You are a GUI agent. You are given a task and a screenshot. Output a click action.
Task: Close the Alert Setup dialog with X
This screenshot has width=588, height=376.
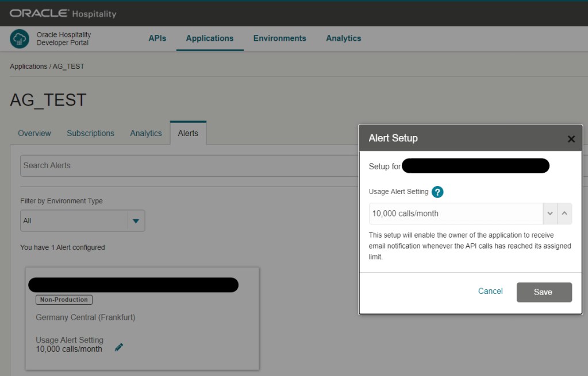[x=571, y=139]
